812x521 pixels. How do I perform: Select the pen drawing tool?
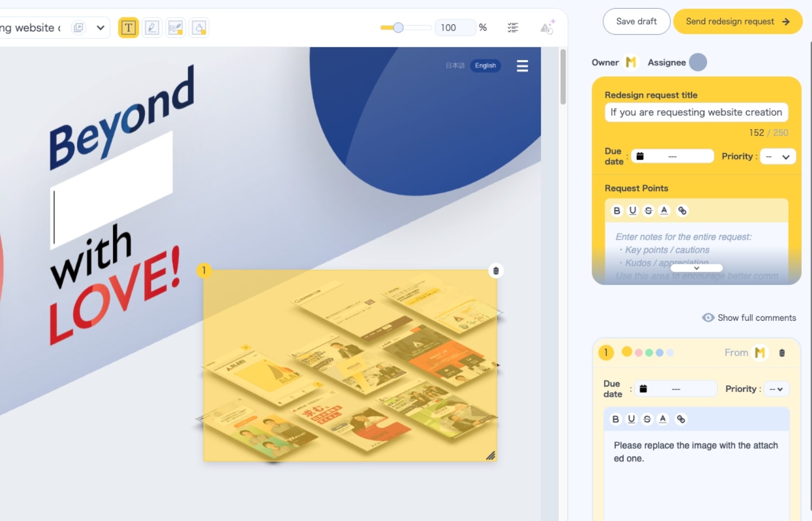pyautogui.click(x=152, y=28)
